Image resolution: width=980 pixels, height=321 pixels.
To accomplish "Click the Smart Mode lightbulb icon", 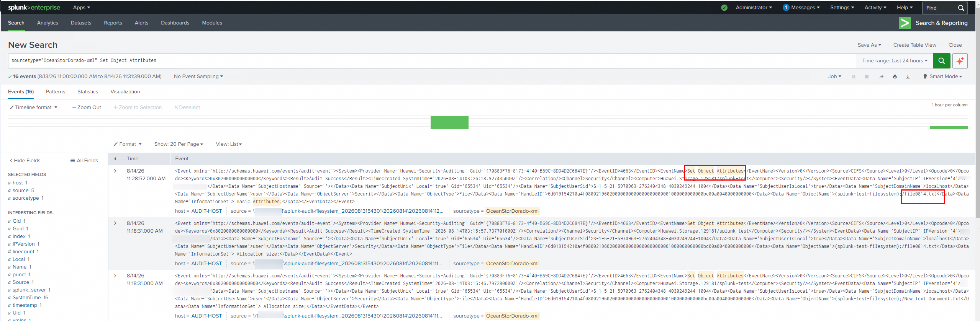I will [x=925, y=77].
